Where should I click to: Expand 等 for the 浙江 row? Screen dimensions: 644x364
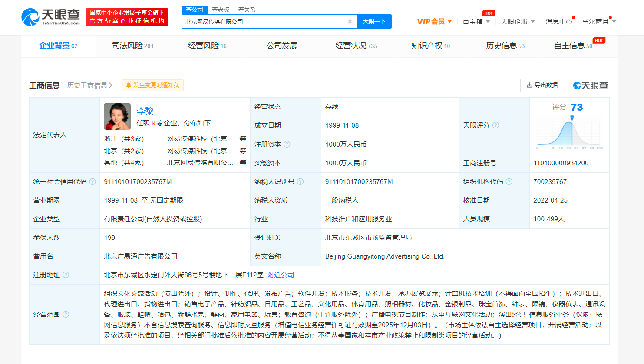(243, 139)
